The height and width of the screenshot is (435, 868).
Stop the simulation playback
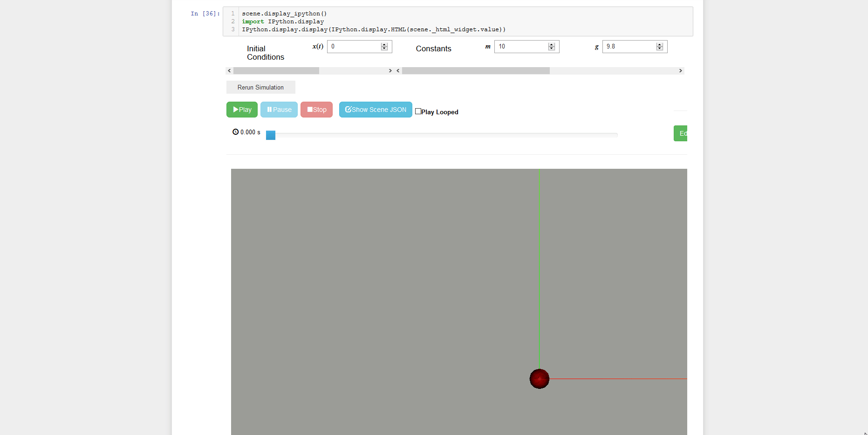pyautogui.click(x=316, y=110)
